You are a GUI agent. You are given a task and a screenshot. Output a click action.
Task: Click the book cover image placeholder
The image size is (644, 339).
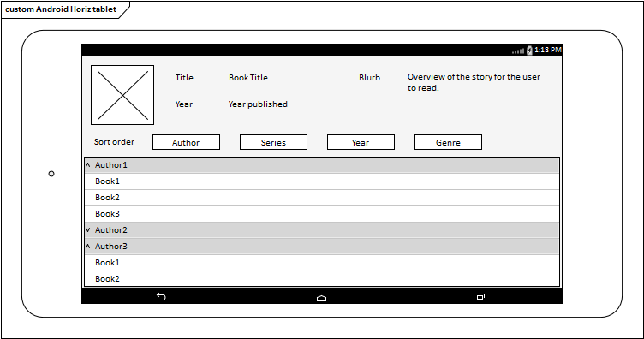(122, 95)
